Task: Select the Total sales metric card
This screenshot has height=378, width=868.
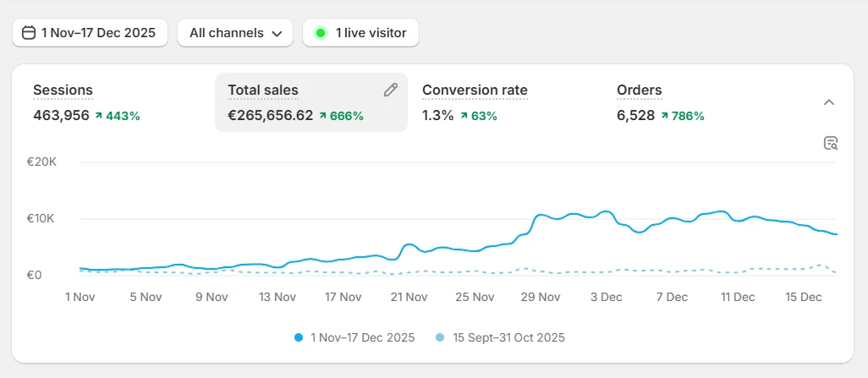Action: point(311,102)
